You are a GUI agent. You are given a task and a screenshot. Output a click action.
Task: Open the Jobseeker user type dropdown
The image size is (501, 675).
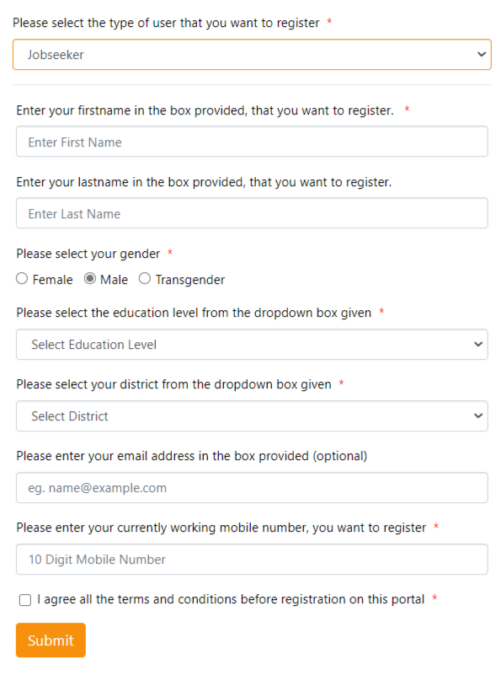[x=252, y=55]
